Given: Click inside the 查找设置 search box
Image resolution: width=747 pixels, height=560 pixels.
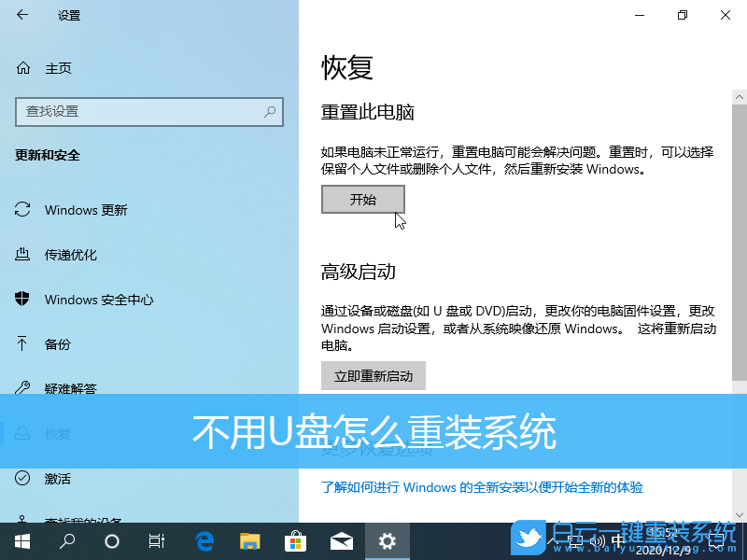Looking at the screenshot, I should pos(149,112).
